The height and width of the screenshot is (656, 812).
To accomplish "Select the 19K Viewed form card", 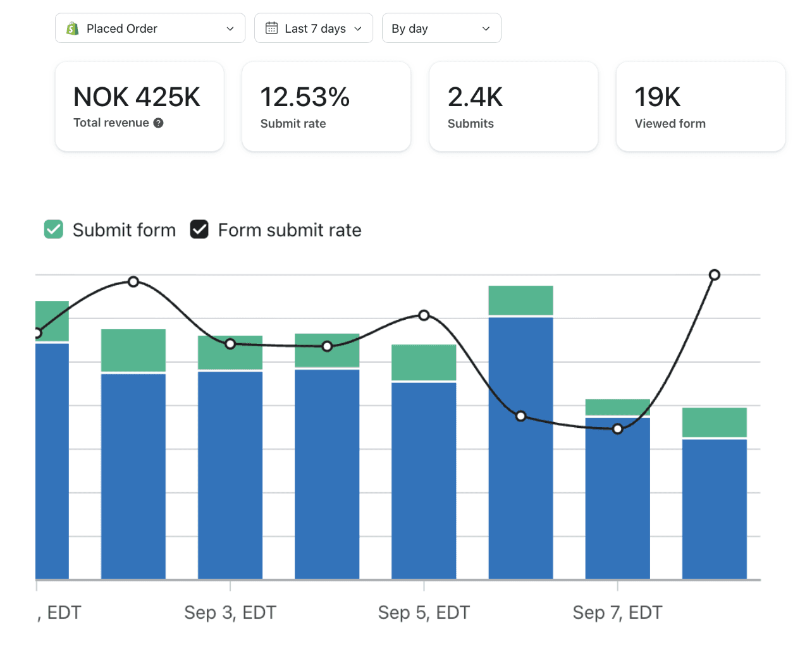I will [x=701, y=106].
